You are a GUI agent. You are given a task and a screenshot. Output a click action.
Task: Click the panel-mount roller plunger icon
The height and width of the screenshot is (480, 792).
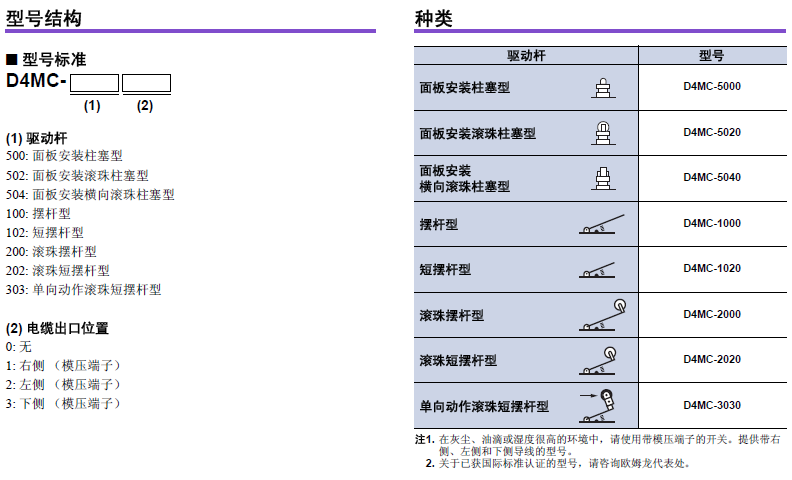[x=602, y=132]
